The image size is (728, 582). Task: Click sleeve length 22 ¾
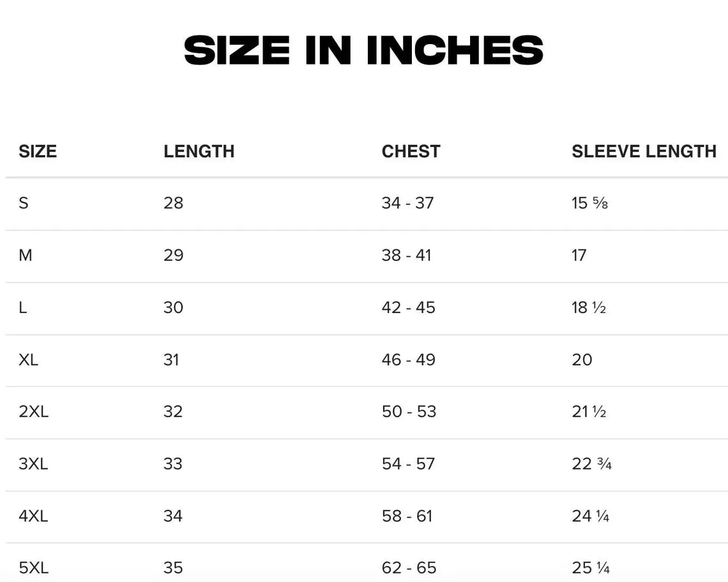591,464
